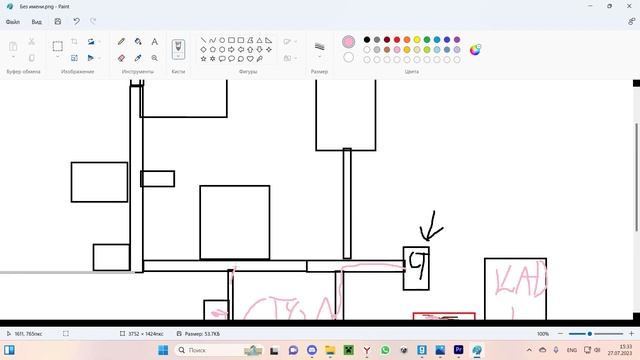Pick the black color swatch

pos(367,40)
